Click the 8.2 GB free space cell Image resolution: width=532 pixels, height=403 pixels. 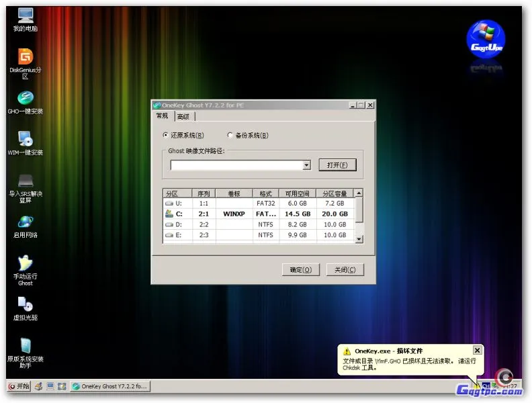point(297,224)
